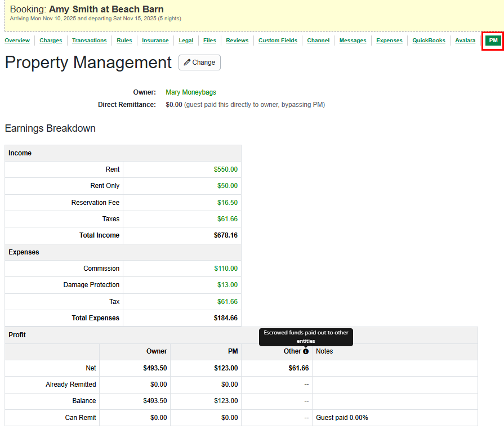The height and width of the screenshot is (438, 504).
Task: Open the Messages tab
Action: click(353, 41)
